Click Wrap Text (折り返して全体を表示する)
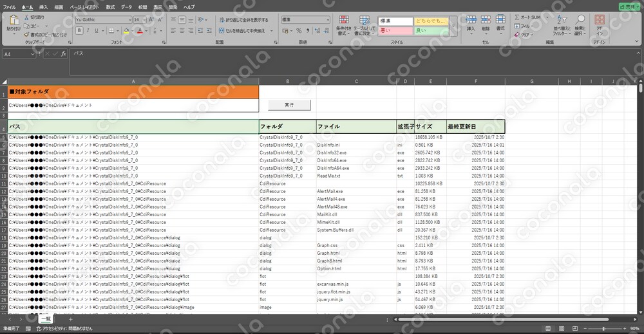This screenshot has width=644, height=334. coord(243,20)
